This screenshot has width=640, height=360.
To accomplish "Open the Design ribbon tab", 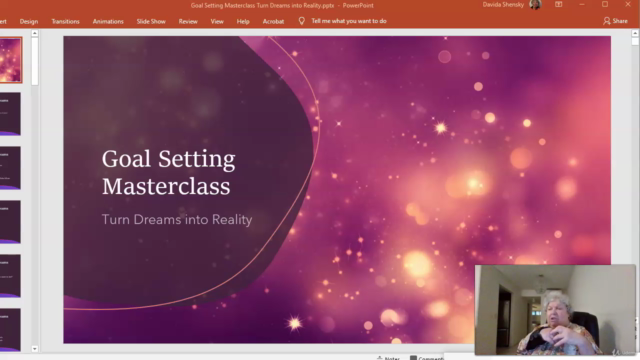I will (29, 21).
